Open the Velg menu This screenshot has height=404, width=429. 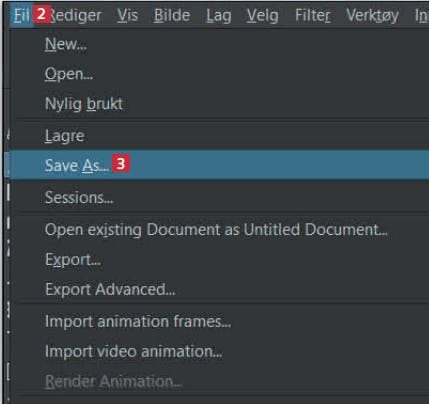pos(263,15)
